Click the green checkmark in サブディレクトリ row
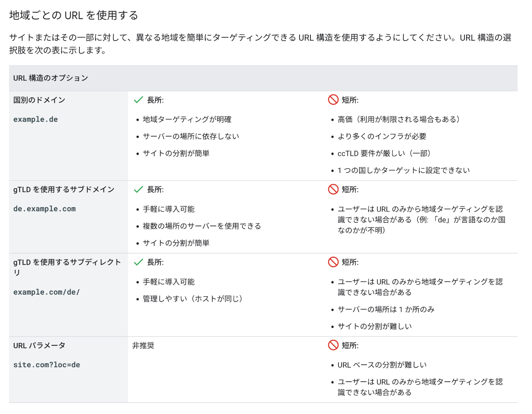Viewport: 532px width, 414px height. (138, 262)
